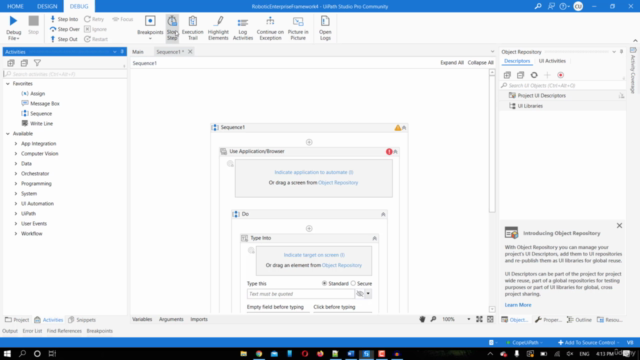Click Step Out in the debug ribbon
Image resolution: width=640 pixels, height=360 pixels.
tap(64, 39)
